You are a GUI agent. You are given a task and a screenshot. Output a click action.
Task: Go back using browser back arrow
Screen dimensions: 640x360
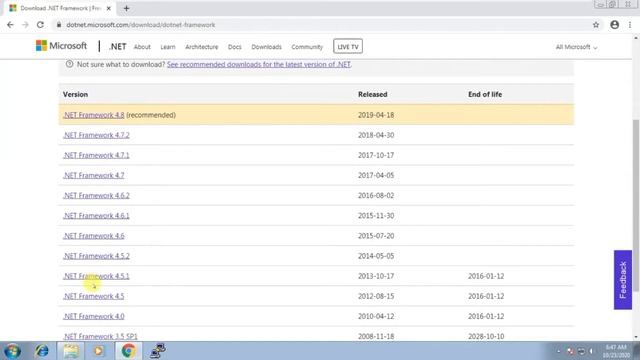point(10,25)
